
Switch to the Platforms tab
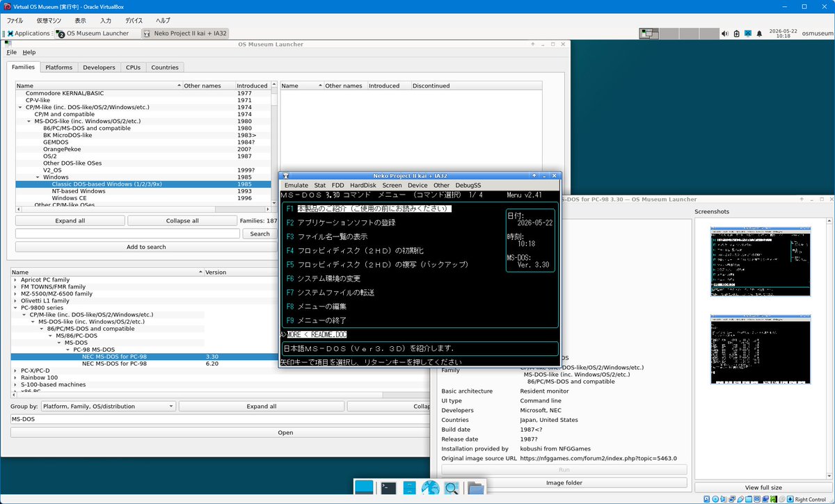[58, 67]
